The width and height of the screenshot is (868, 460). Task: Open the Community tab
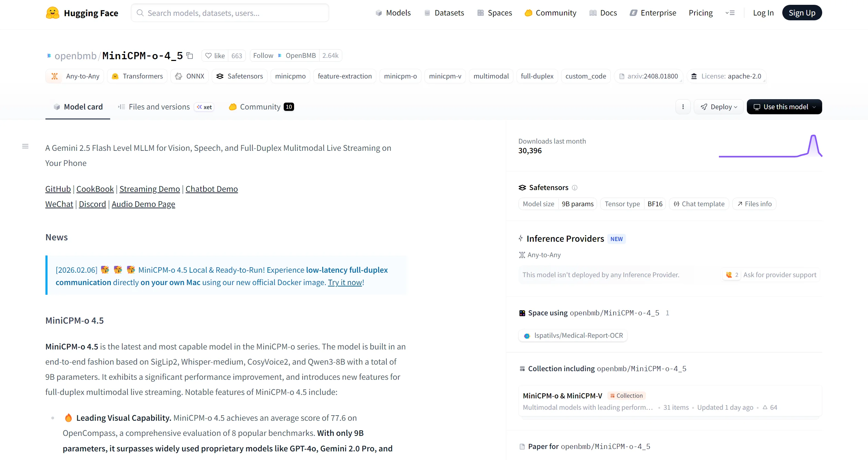tap(261, 107)
